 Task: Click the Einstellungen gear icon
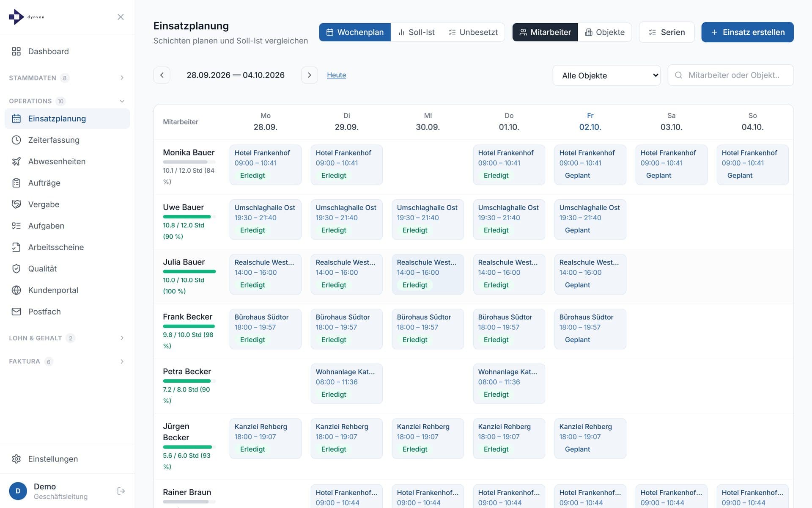(x=16, y=459)
